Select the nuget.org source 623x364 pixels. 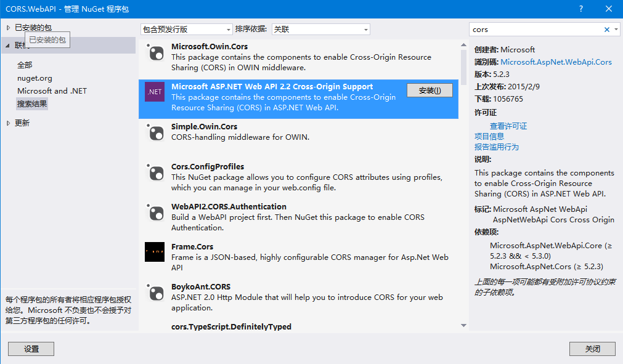click(35, 78)
